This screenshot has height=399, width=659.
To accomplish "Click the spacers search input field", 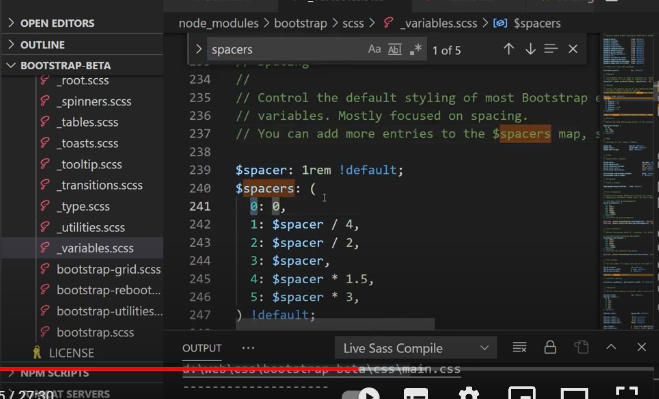I will 286,49.
